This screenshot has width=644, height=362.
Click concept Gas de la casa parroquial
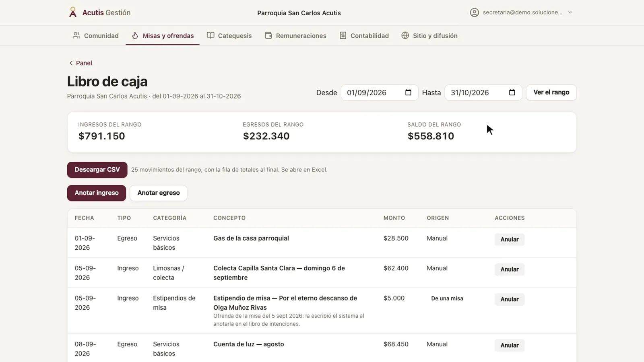251,238
